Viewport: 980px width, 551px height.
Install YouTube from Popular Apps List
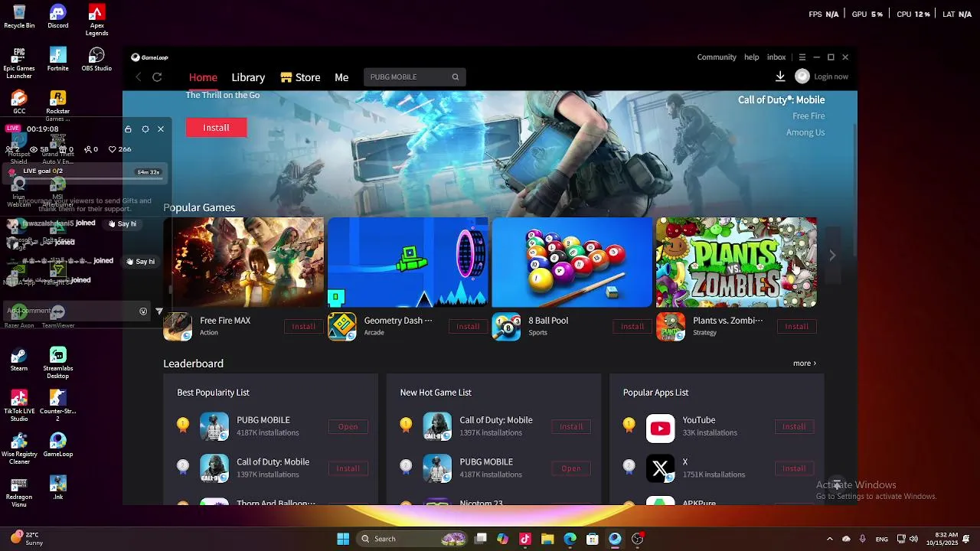(x=794, y=427)
